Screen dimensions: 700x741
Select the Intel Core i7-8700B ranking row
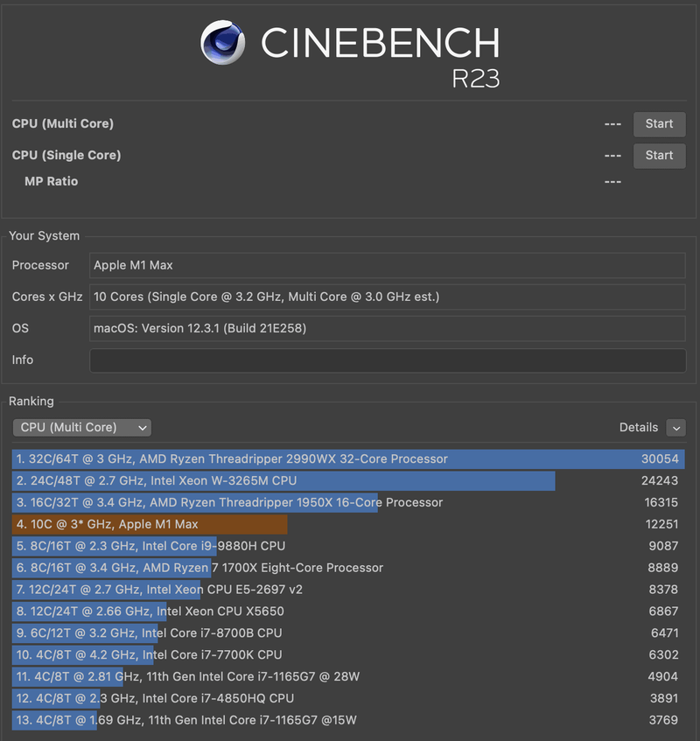(348, 633)
